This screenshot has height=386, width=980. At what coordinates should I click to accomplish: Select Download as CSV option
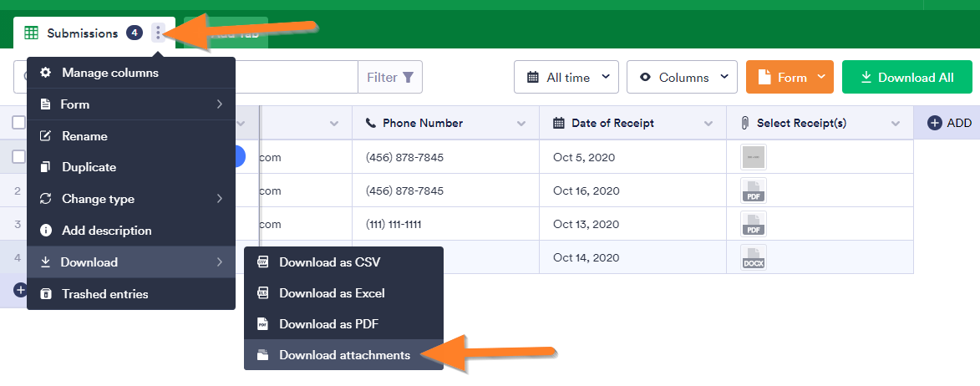329,262
